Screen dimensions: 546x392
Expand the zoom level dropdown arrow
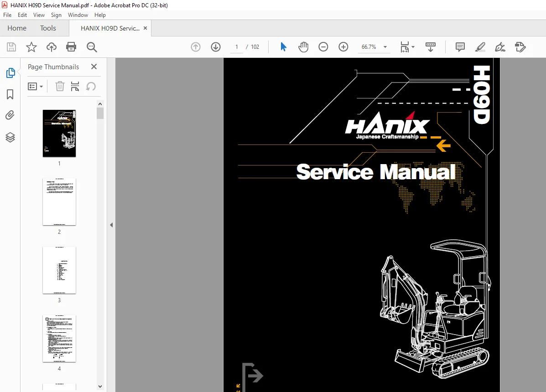385,47
